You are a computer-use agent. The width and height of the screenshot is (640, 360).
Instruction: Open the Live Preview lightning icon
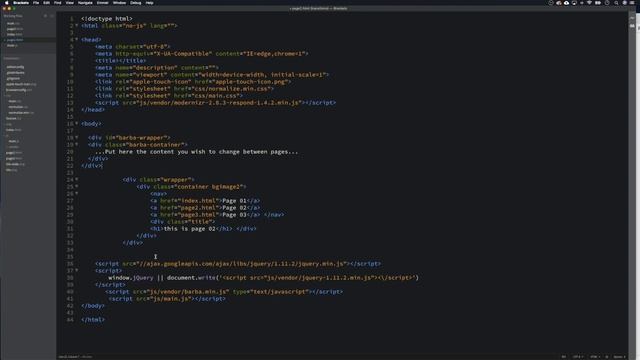pos(632,18)
